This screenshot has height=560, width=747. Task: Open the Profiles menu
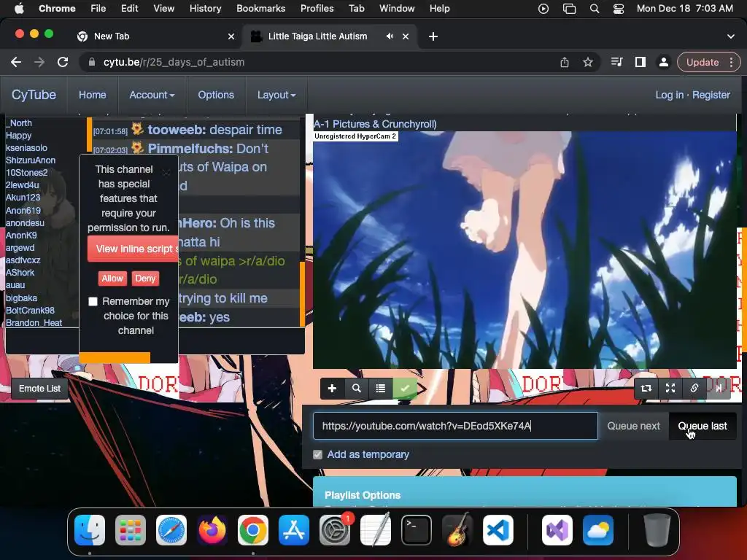coord(317,9)
